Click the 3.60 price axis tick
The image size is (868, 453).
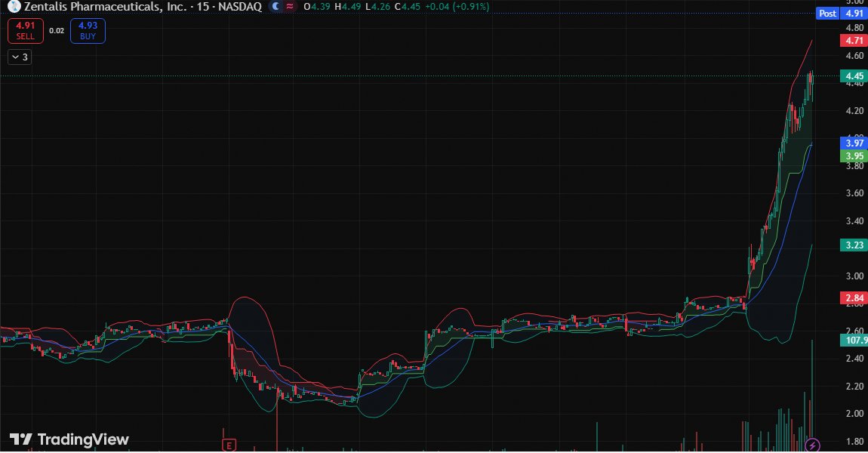pos(854,193)
